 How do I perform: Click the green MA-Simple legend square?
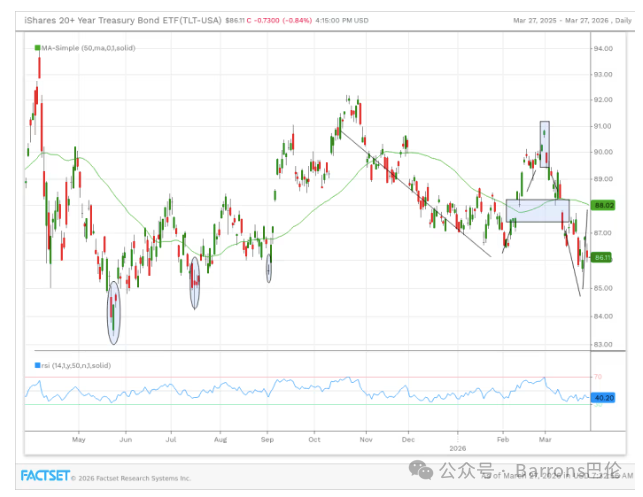point(37,48)
